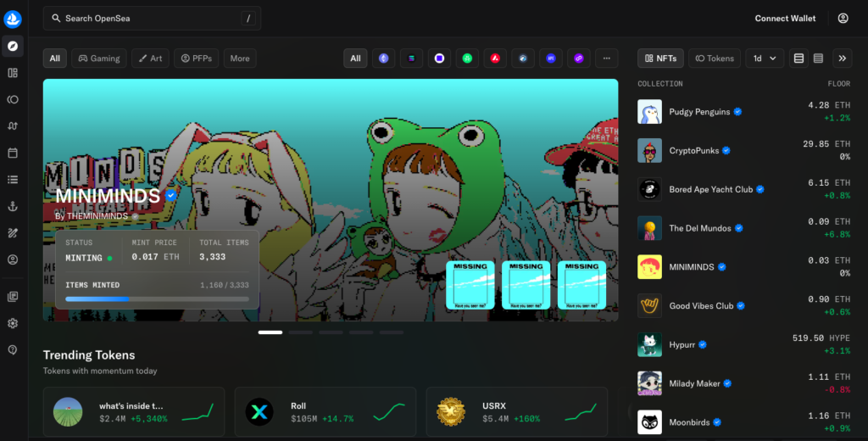Image resolution: width=868 pixels, height=441 pixels.
Task: Filter by Avalanche red chain icon
Action: coord(495,59)
